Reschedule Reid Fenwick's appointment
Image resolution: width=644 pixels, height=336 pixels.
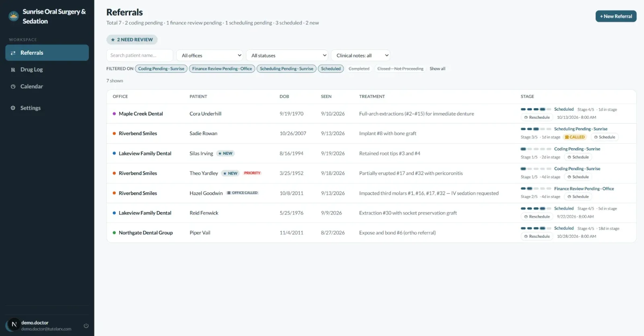[537, 216]
